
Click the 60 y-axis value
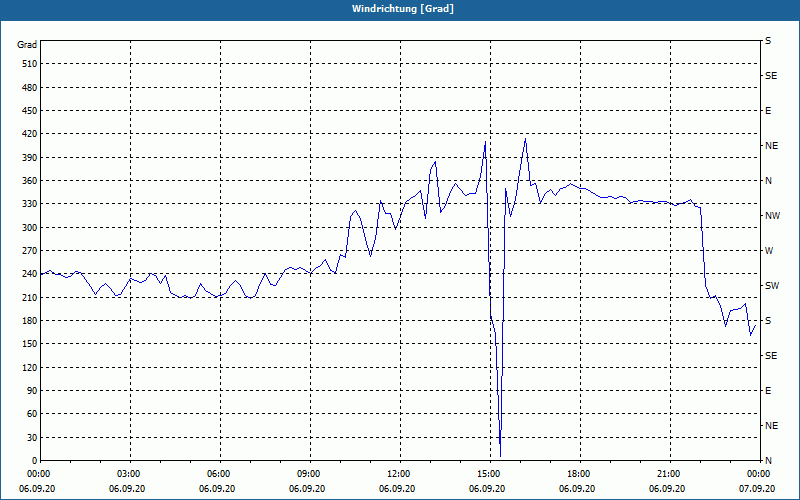32,414
